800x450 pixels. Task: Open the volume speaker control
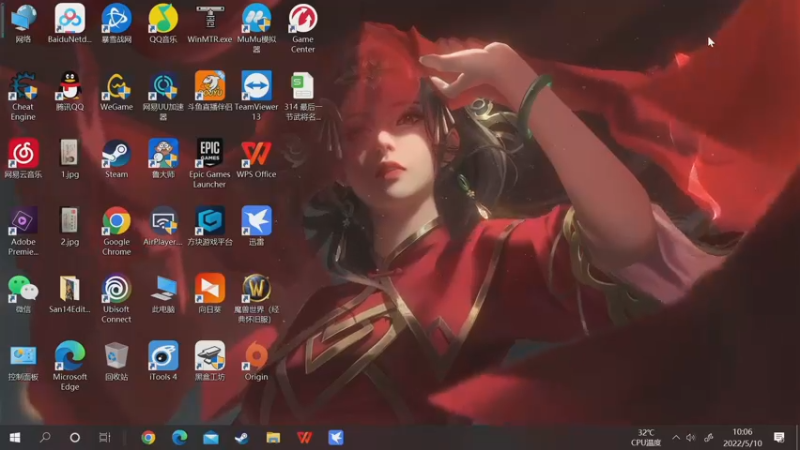(x=691, y=437)
